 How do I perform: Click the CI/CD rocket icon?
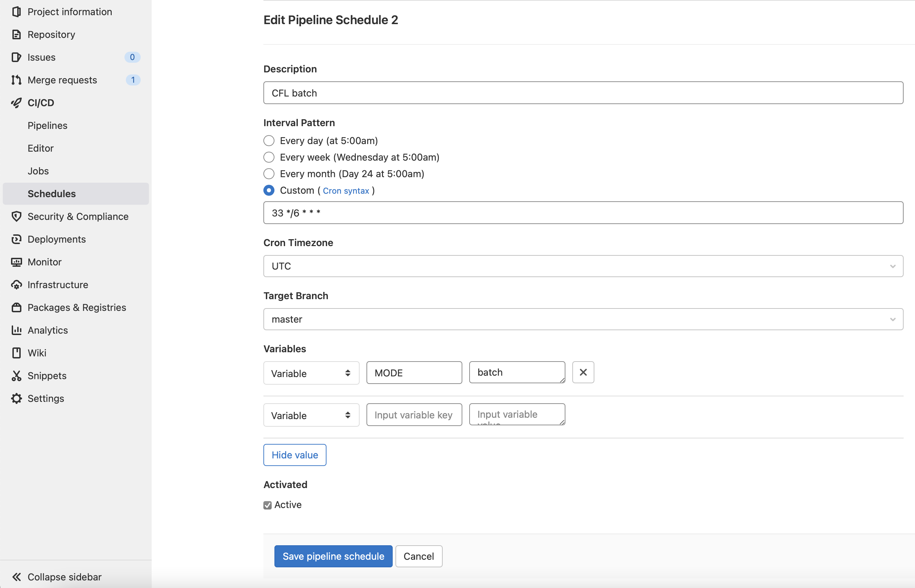pyautogui.click(x=16, y=103)
